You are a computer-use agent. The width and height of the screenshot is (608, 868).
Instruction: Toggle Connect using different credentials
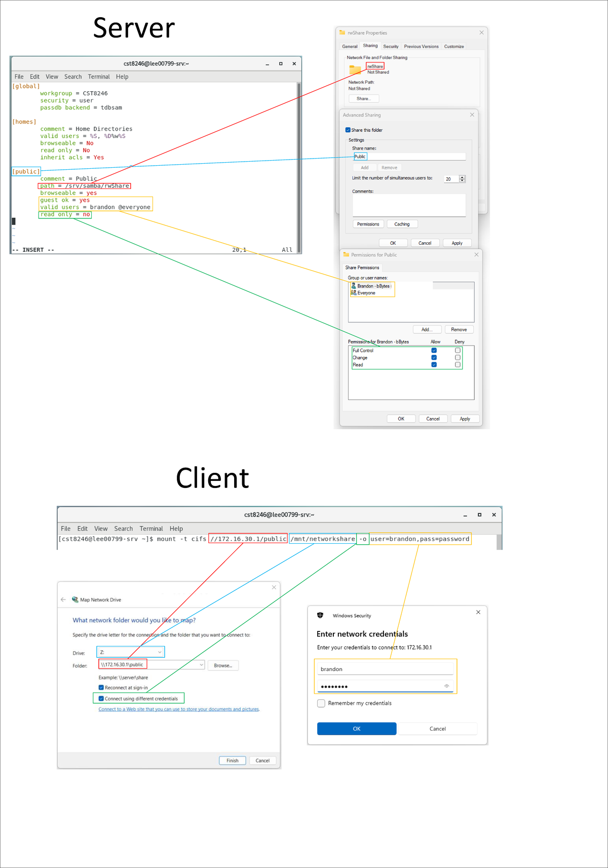click(101, 698)
